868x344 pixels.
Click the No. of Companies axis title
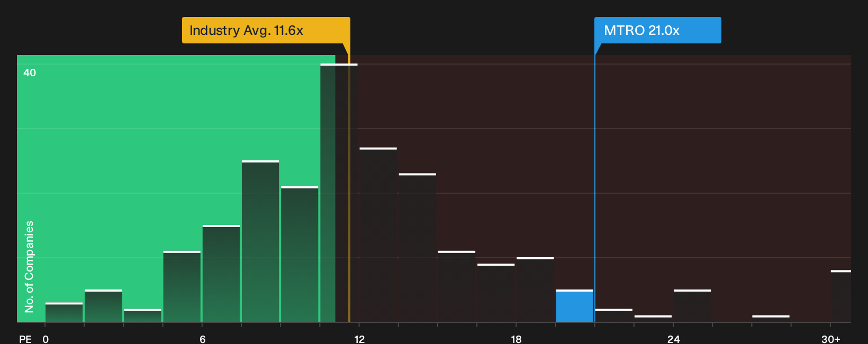click(29, 267)
